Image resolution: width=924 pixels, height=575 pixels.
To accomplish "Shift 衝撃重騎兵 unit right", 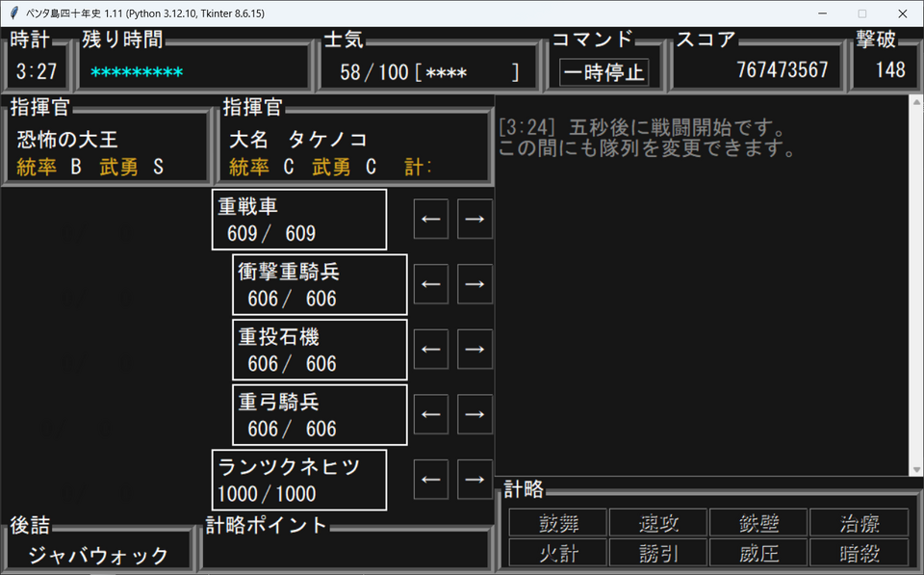I will point(475,284).
